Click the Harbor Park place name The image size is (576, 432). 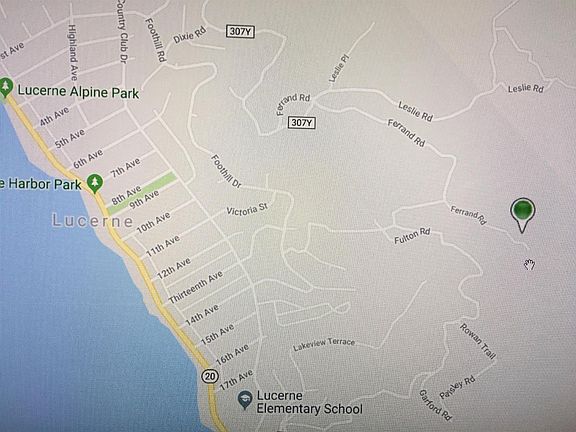click(x=40, y=184)
